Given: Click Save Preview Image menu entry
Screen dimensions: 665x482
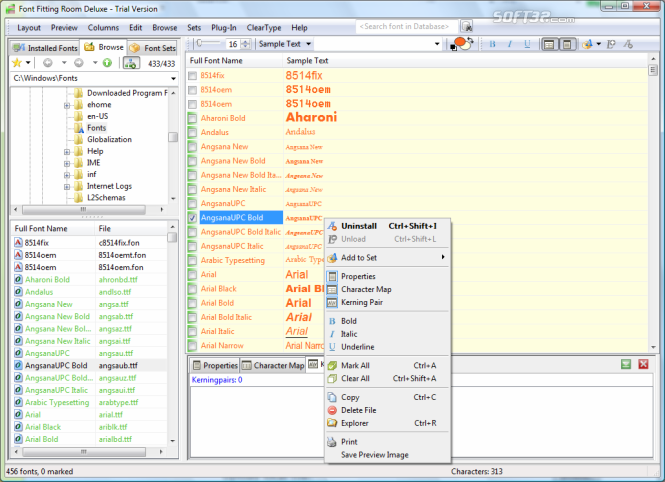Looking at the screenshot, I should pos(387,455).
